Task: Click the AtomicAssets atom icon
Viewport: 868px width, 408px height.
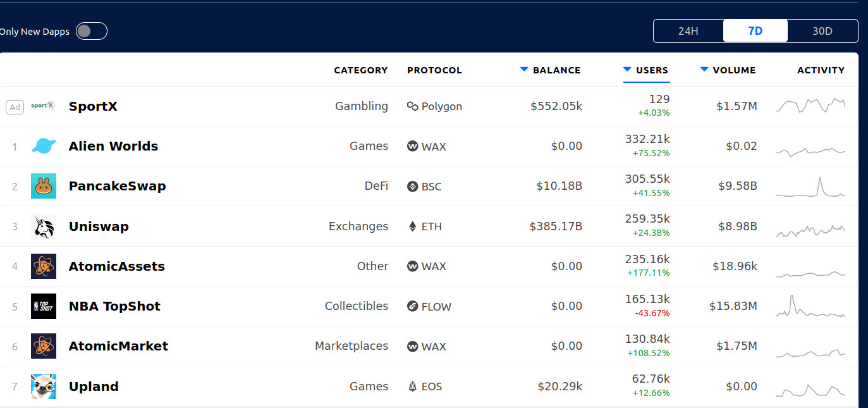Action: pos(44,266)
